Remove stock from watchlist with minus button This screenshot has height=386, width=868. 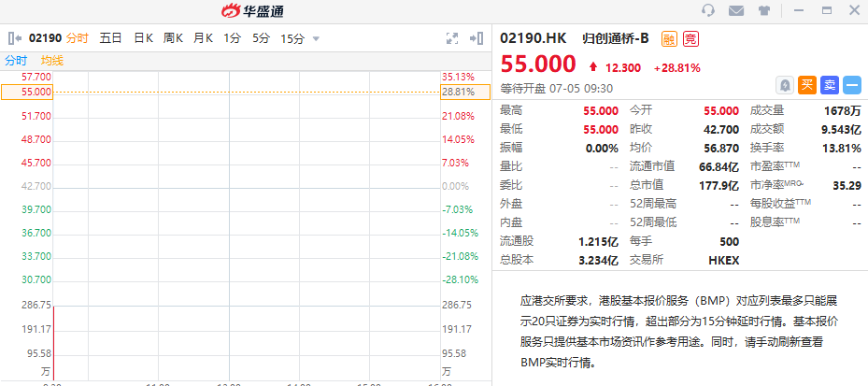(x=852, y=85)
